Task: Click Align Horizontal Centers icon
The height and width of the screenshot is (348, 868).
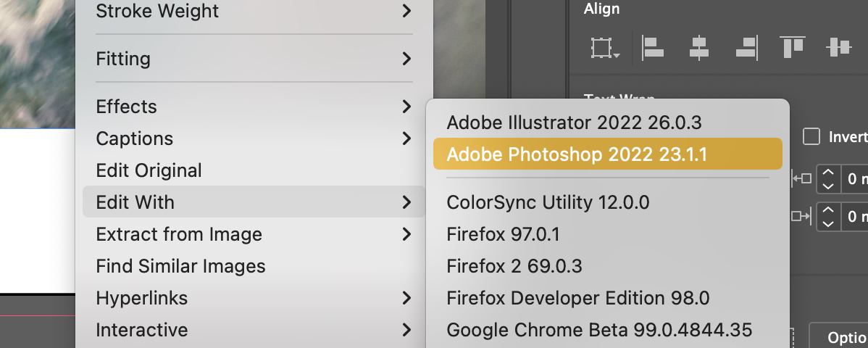Action: [699, 48]
